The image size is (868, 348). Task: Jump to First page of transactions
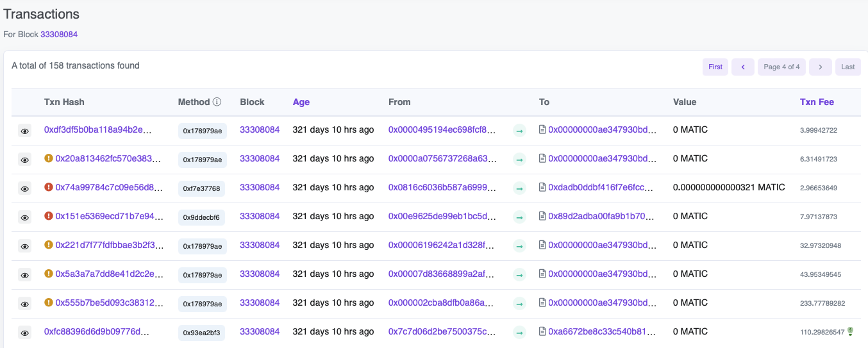tap(715, 67)
